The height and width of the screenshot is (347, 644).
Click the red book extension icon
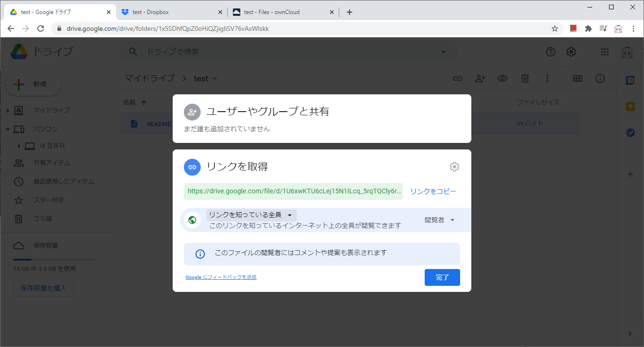(574, 28)
